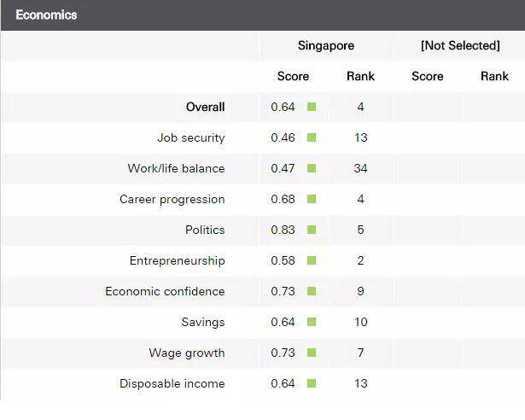Select the Singapore column header
Screen dimensions: 525x420
tap(325, 45)
